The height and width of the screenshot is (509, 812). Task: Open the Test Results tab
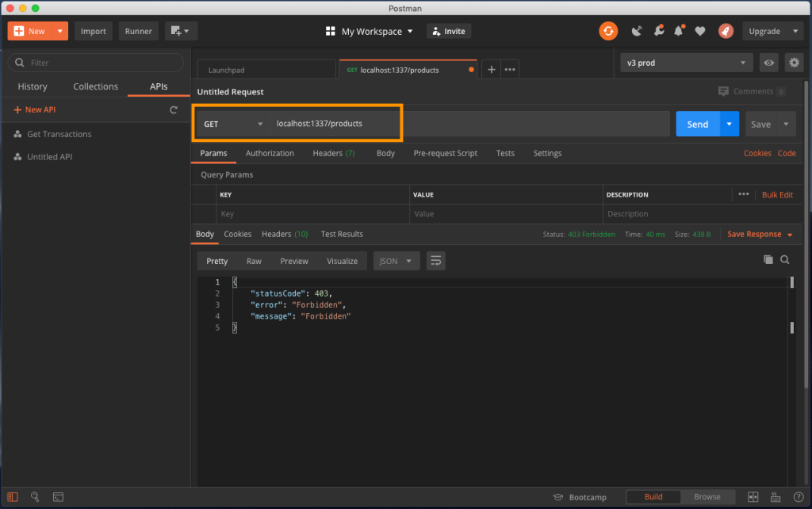[341, 234]
